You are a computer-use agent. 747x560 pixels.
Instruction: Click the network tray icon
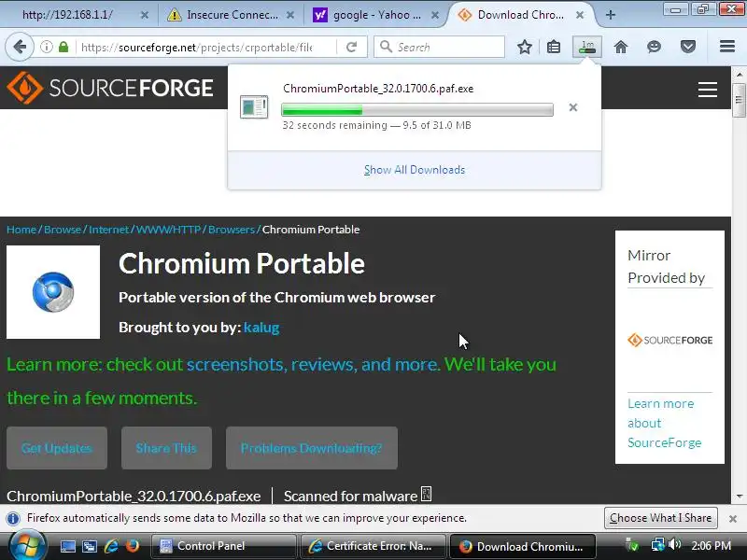click(x=658, y=545)
